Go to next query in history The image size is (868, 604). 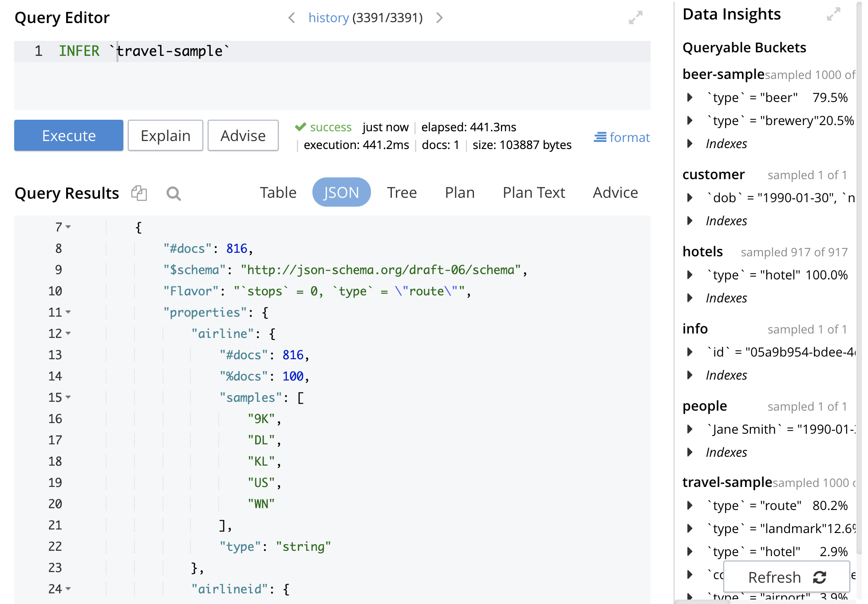[439, 18]
